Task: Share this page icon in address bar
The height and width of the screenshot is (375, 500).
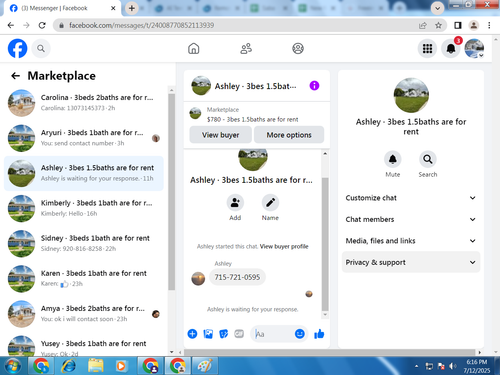Action: coord(423,25)
